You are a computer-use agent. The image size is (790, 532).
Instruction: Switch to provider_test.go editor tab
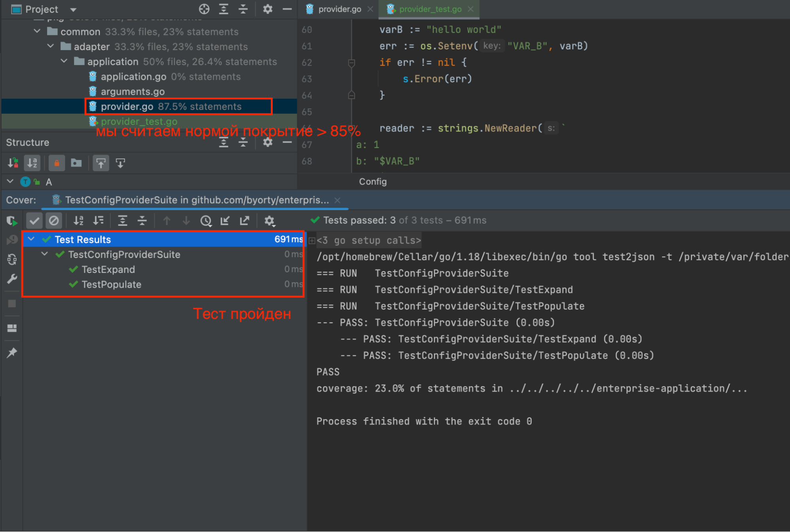click(x=430, y=9)
